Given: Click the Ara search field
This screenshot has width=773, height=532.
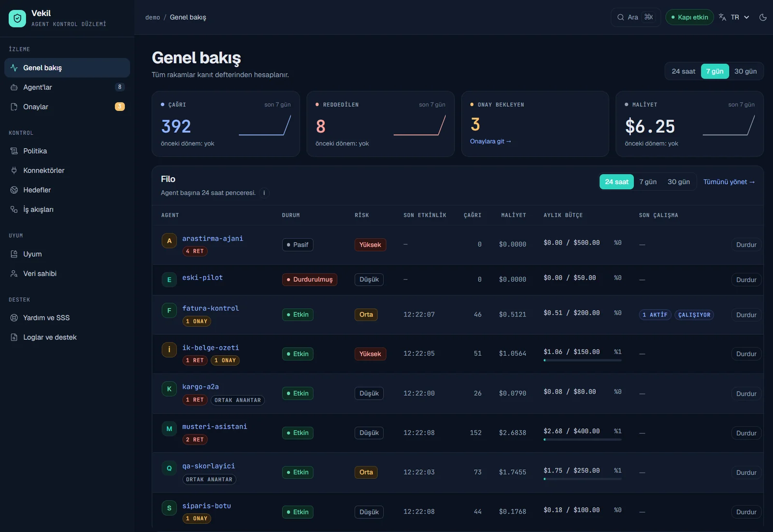Looking at the screenshot, I should point(635,17).
